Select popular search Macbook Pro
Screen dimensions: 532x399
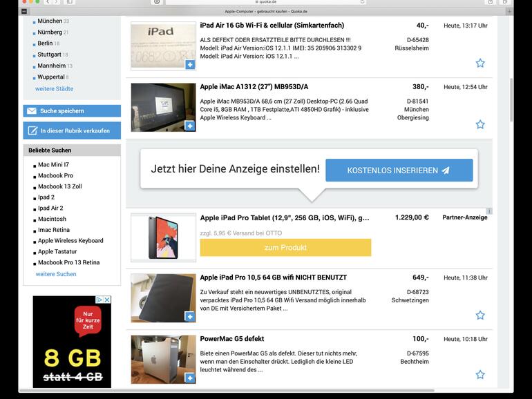click(x=55, y=175)
